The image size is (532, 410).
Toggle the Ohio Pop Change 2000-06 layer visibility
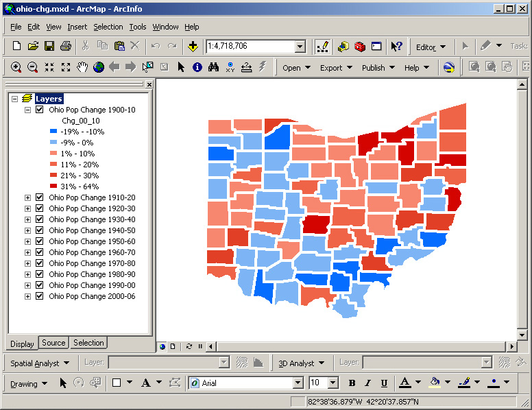click(x=39, y=296)
